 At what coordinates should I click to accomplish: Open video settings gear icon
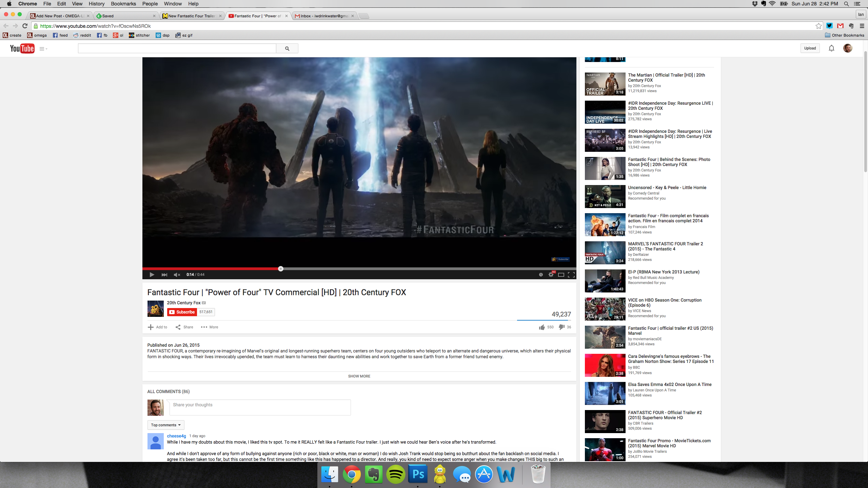551,274
